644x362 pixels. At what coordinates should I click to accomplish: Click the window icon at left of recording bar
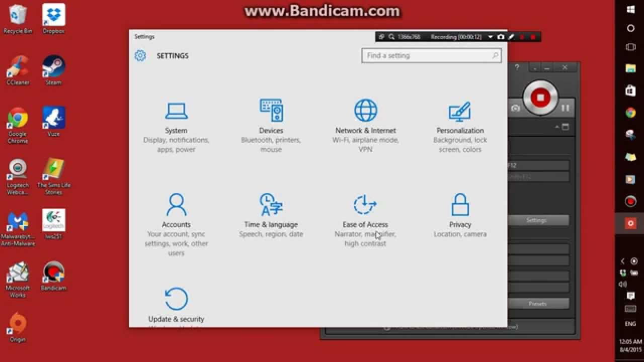click(381, 37)
